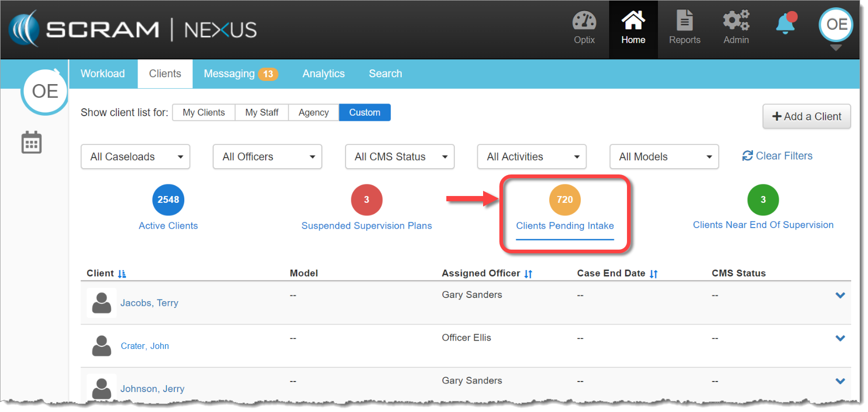Click the Home house icon
Screen dimensions: 868x412
tap(633, 22)
